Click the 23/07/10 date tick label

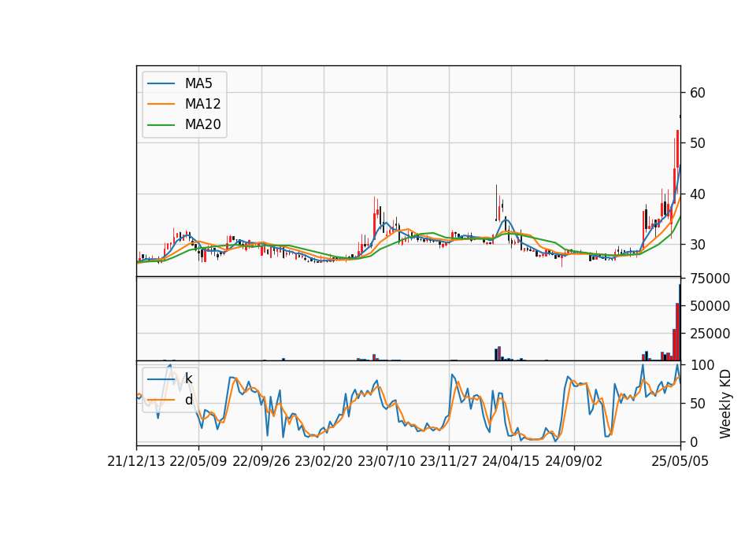click(x=386, y=461)
